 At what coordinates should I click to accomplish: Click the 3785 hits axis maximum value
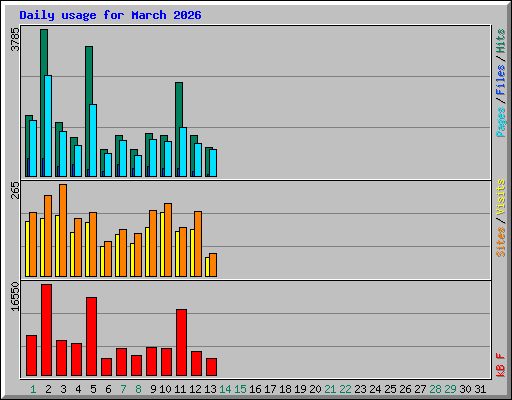click(15, 39)
